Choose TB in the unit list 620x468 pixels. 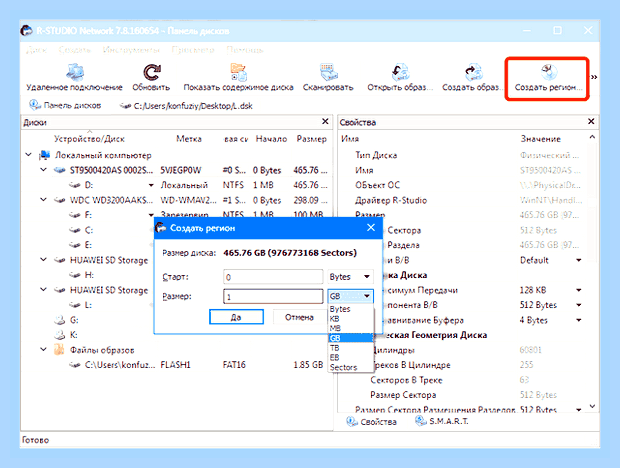(x=350, y=348)
